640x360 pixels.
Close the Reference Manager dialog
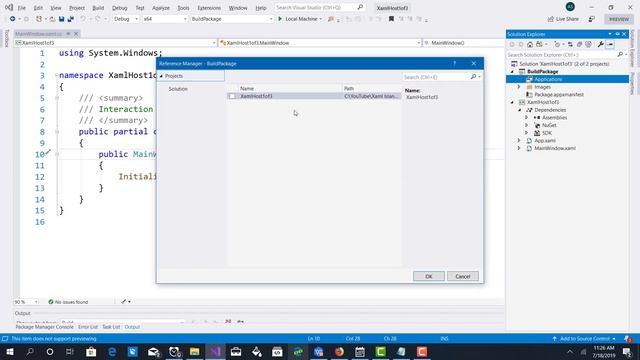[473, 63]
